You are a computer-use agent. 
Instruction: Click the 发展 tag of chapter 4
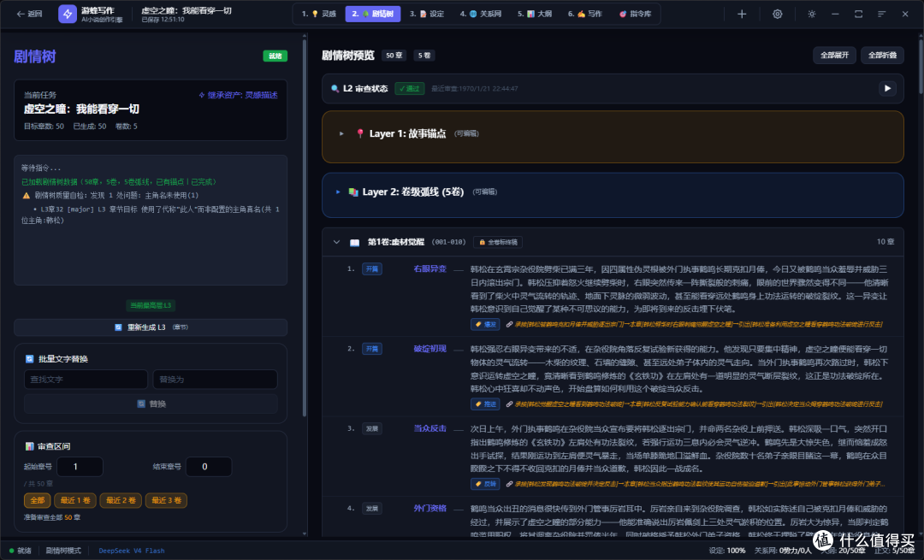point(372,508)
